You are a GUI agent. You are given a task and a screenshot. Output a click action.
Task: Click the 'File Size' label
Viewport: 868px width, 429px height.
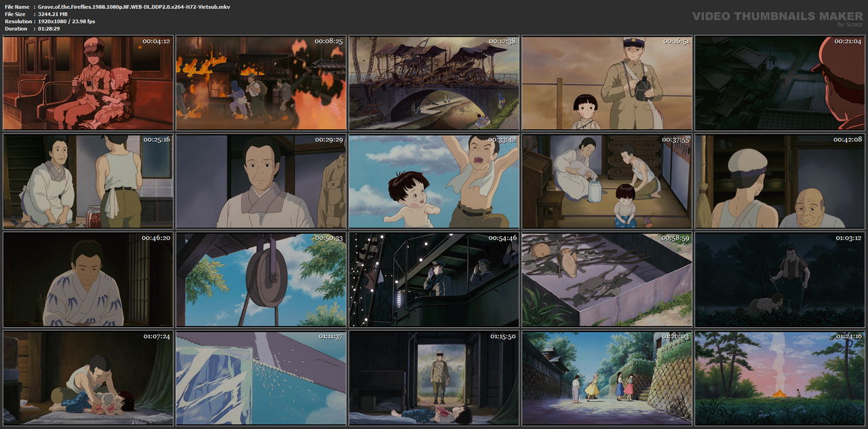(16, 14)
